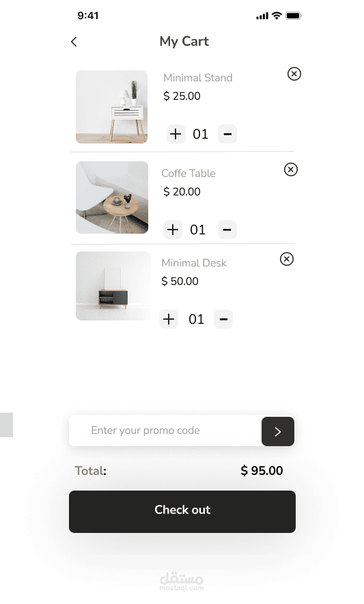The image size is (364, 604).
Task: Remove Minimal Desk from the cart
Action: coord(287,259)
